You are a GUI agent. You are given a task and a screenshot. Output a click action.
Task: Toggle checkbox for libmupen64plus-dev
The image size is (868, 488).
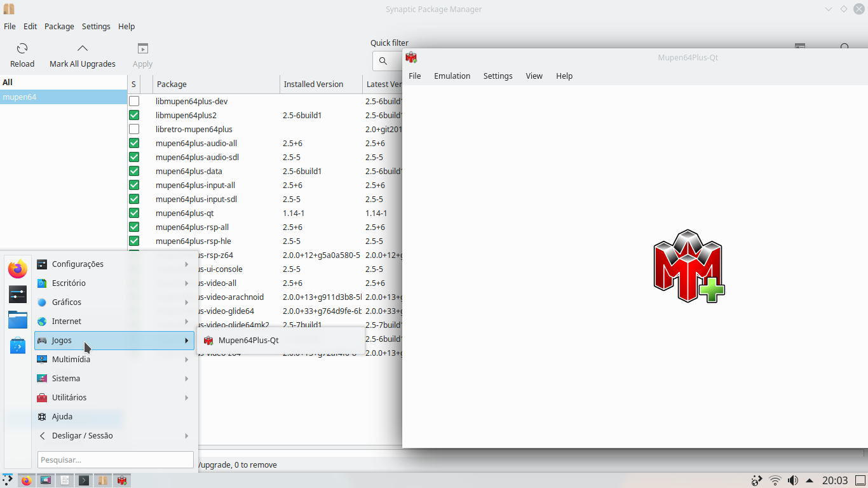coord(134,101)
